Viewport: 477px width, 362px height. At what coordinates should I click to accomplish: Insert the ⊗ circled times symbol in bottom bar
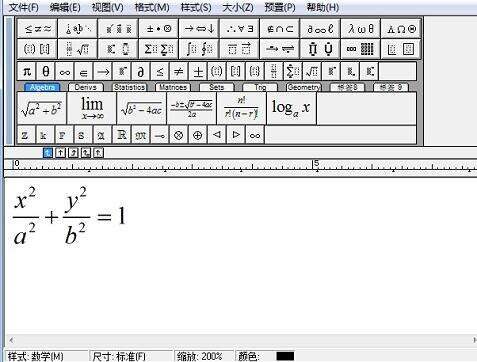tap(179, 135)
